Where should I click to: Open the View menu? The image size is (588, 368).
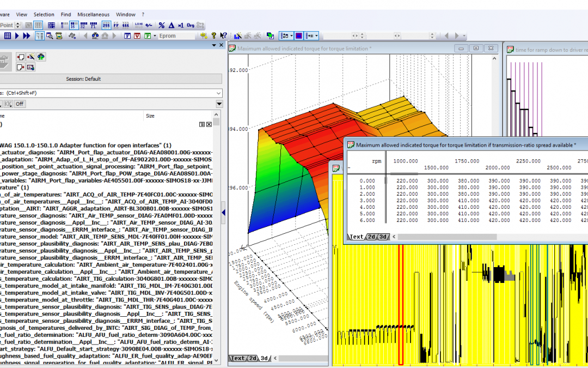click(x=21, y=14)
